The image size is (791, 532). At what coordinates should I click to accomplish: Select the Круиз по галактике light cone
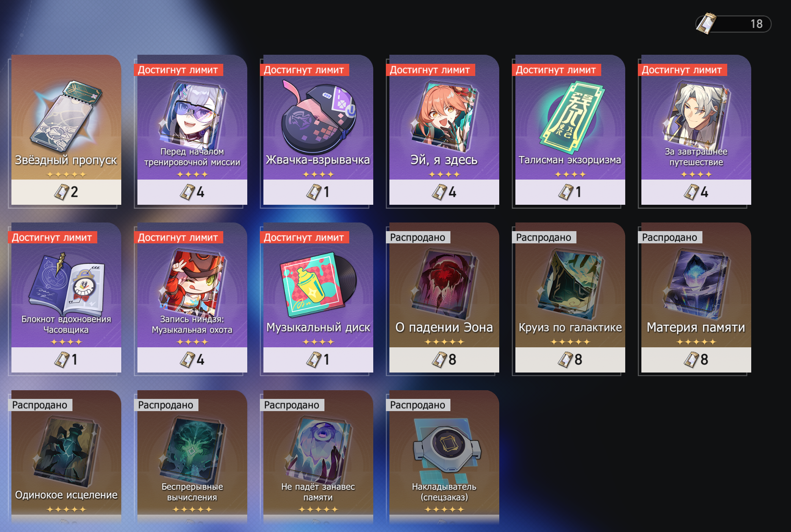[x=570, y=297]
